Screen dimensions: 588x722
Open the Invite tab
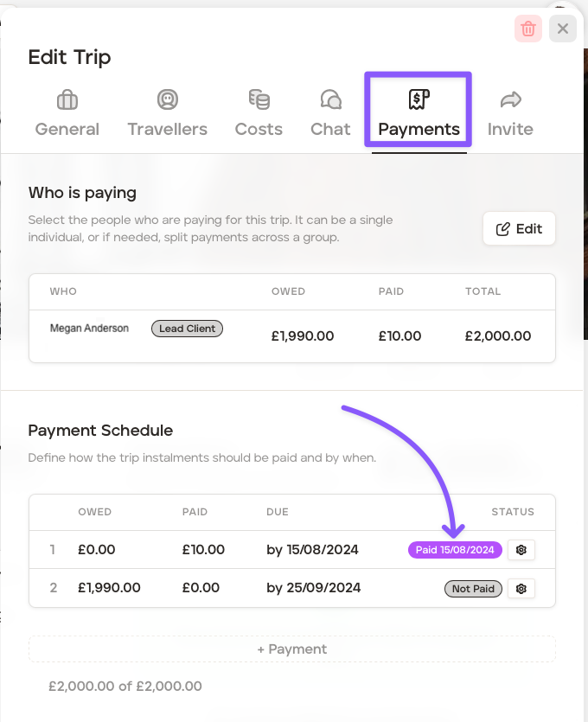click(x=510, y=129)
